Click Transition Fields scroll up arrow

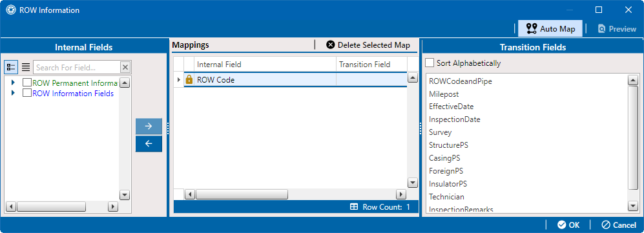coord(633,81)
